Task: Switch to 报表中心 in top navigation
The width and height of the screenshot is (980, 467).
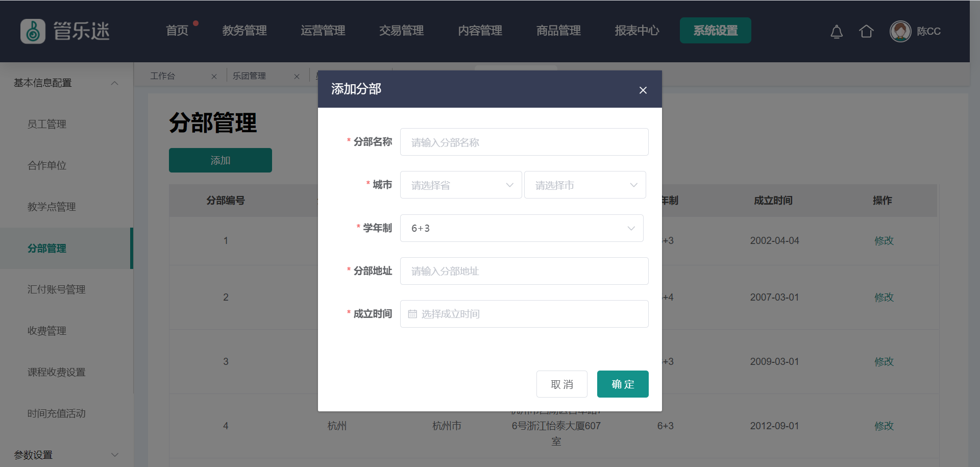Action: [x=636, y=31]
